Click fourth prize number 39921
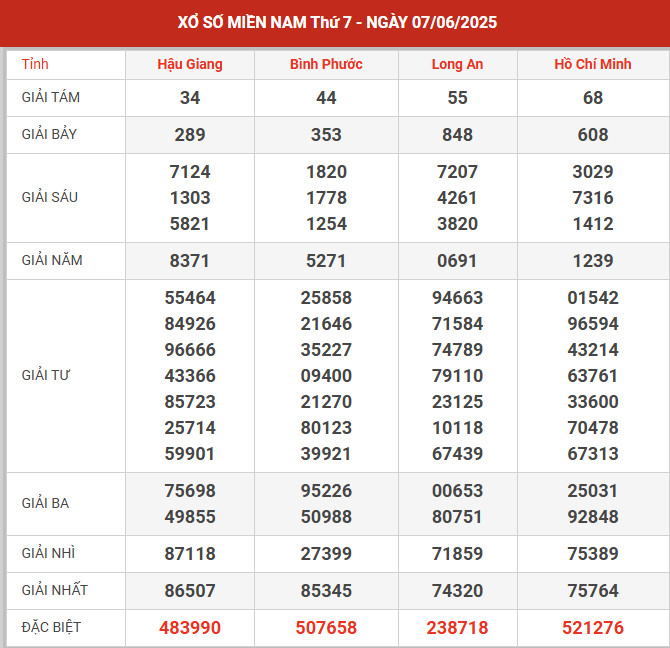This screenshot has height=648, width=670. point(326,454)
